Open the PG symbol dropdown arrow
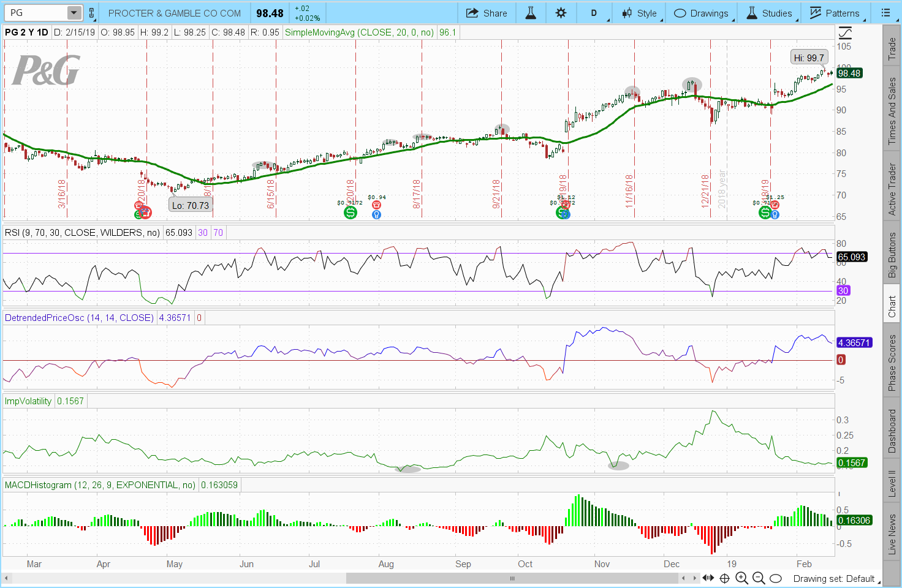902x588 pixels. 74,13
